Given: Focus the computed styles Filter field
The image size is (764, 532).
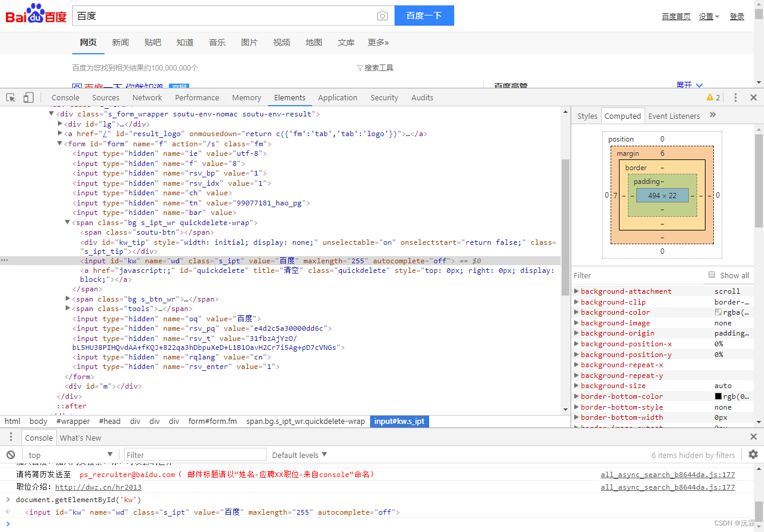Looking at the screenshot, I should pyautogui.click(x=639, y=275).
